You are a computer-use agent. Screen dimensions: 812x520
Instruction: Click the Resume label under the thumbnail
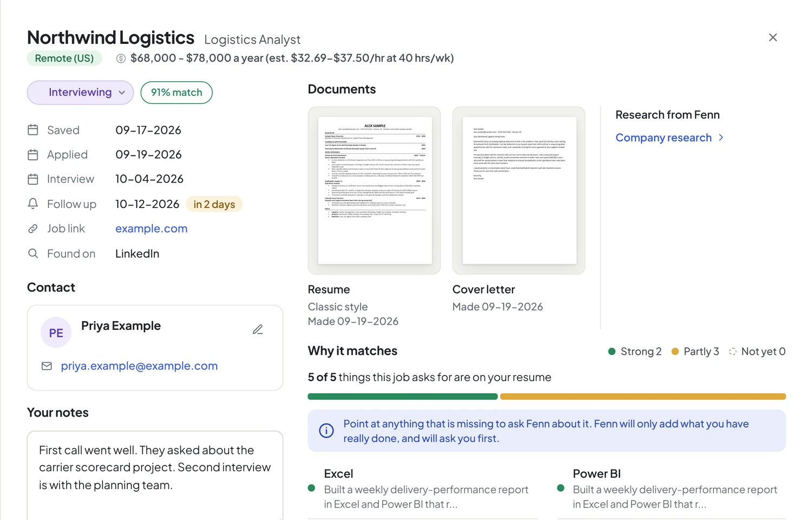pyautogui.click(x=329, y=289)
